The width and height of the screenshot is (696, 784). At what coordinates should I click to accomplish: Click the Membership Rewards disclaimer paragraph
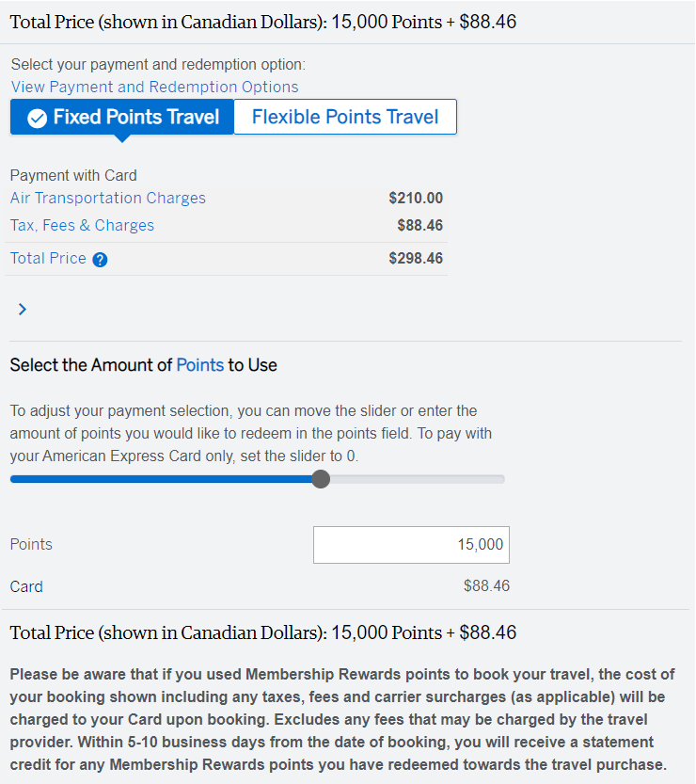pos(342,720)
